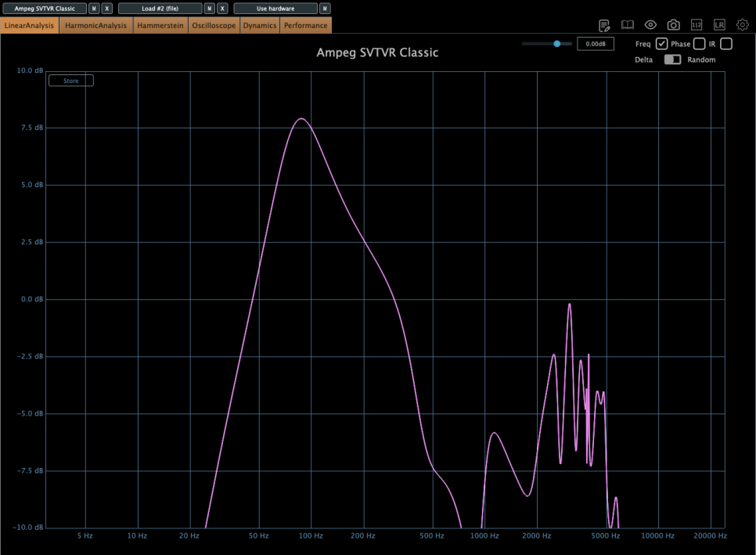Open the notes/edit document icon
The width and height of the screenshot is (756, 555).
point(604,25)
